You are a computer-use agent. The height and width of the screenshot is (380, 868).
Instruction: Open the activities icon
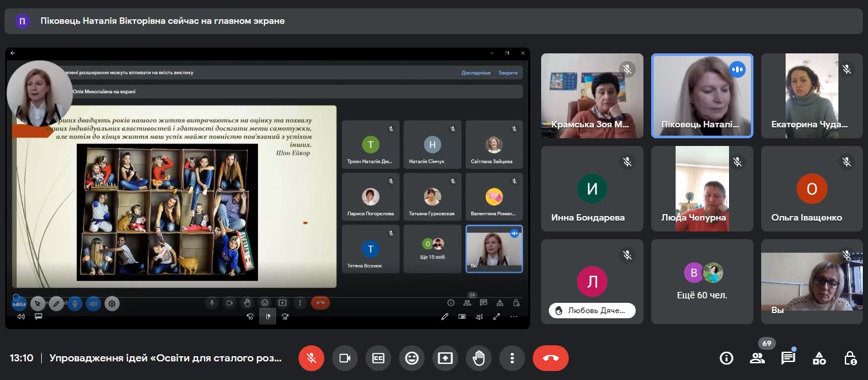tap(819, 358)
